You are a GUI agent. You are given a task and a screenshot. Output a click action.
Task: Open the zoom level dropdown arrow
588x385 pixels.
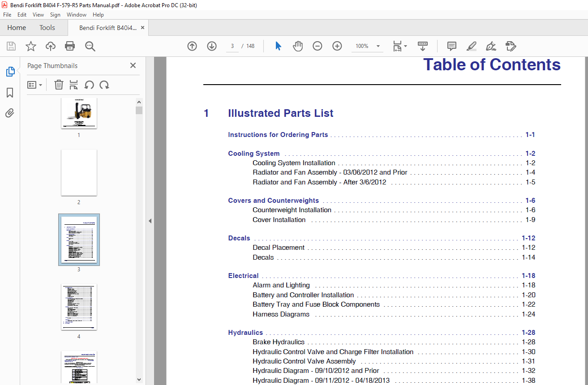pyautogui.click(x=378, y=46)
